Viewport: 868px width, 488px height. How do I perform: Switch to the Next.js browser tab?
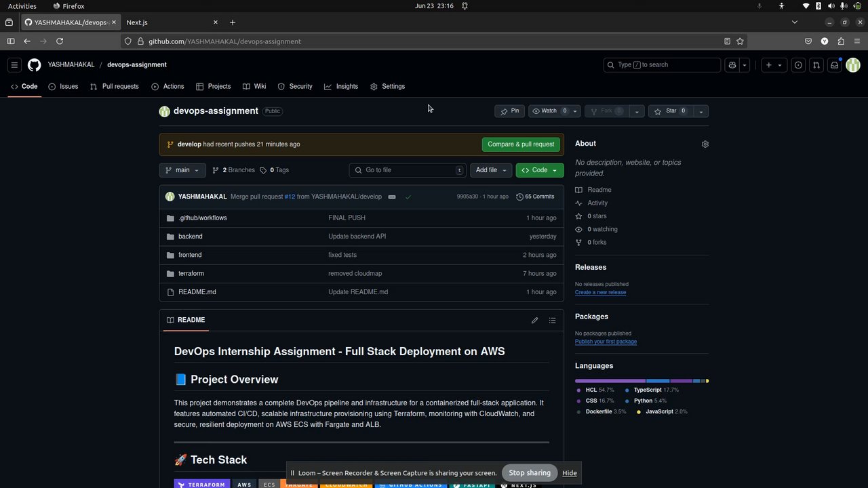tap(173, 22)
